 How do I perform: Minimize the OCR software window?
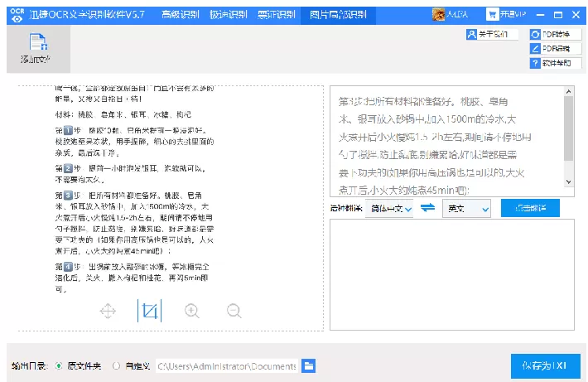click(x=540, y=15)
